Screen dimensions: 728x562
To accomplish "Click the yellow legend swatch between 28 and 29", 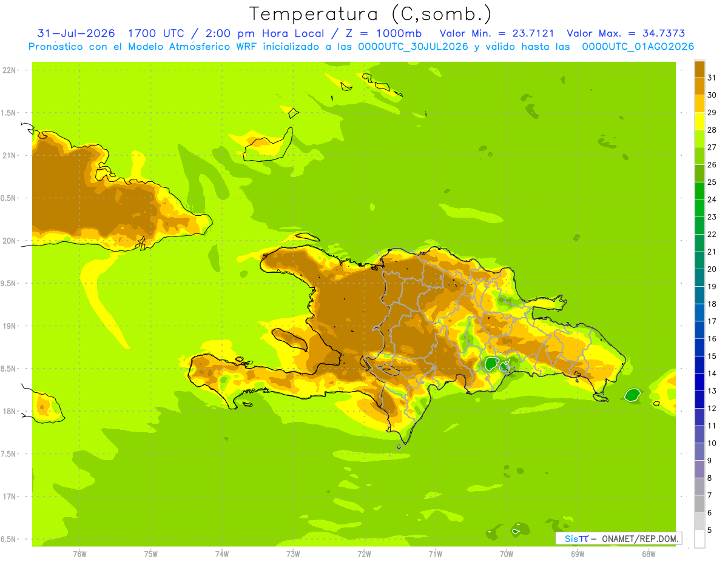I will pyautogui.click(x=699, y=121).
